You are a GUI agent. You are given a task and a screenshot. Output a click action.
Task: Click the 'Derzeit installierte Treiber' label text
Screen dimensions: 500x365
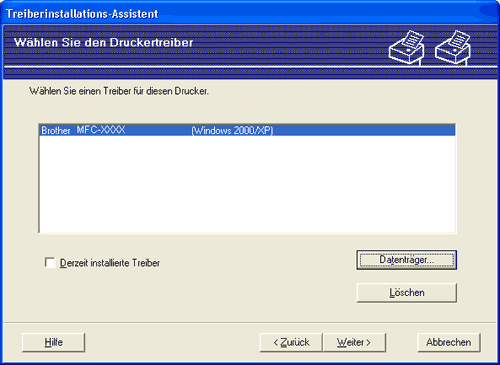point(110,263)
